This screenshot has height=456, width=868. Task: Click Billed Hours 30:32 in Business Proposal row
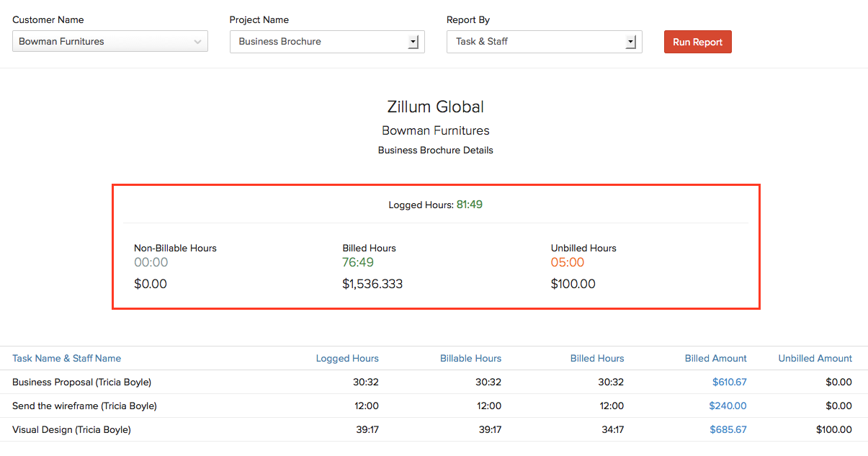pos(612,382)
